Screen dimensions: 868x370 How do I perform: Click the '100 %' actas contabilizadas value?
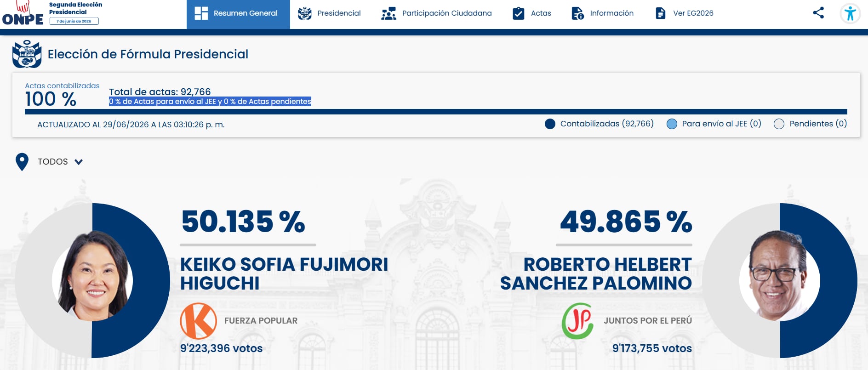pos(51,99)
